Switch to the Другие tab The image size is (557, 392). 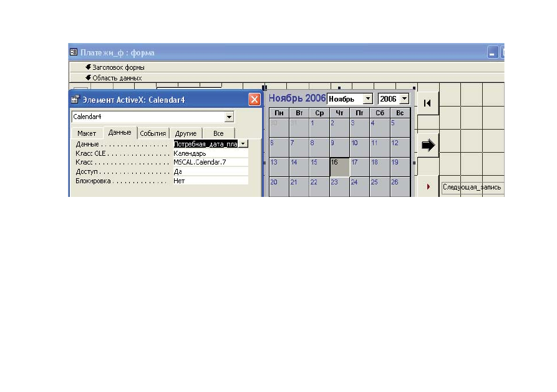(185, 133)
